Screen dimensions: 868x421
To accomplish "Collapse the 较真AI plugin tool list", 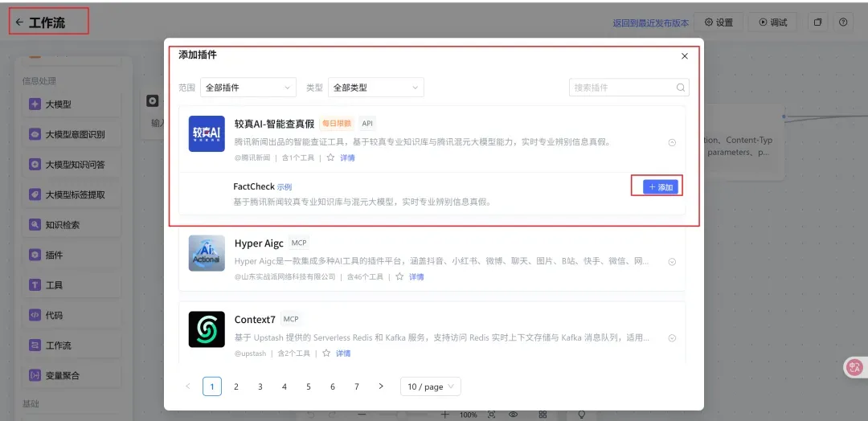I will click(672, 142).
